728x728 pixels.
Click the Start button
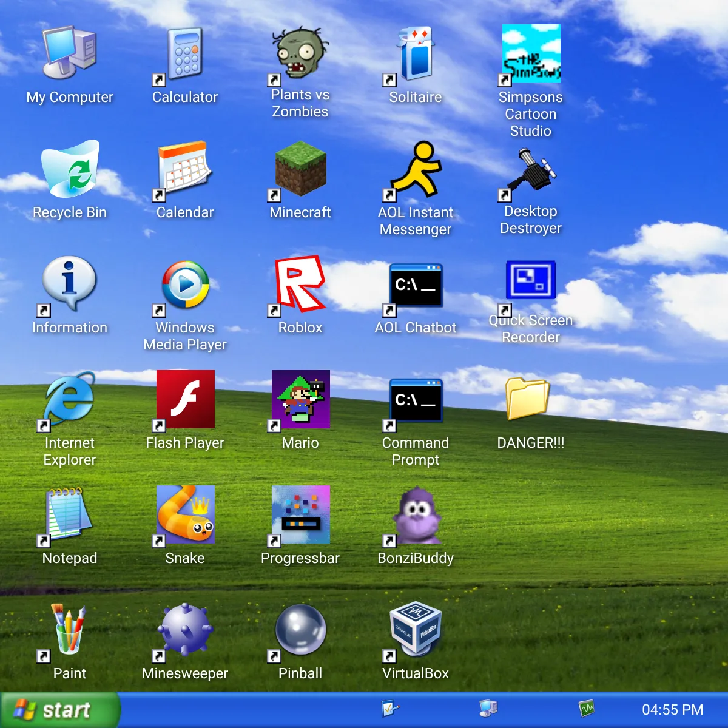point(59,710)
